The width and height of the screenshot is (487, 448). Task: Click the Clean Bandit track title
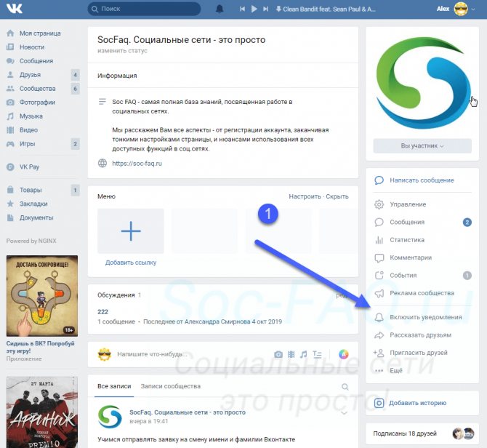tap(329, 9)
